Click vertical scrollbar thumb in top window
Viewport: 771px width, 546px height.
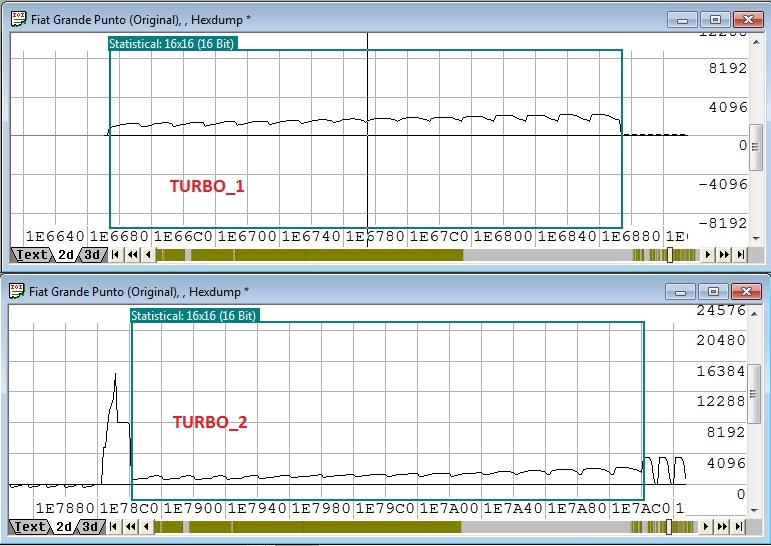[x=756, y=147]
